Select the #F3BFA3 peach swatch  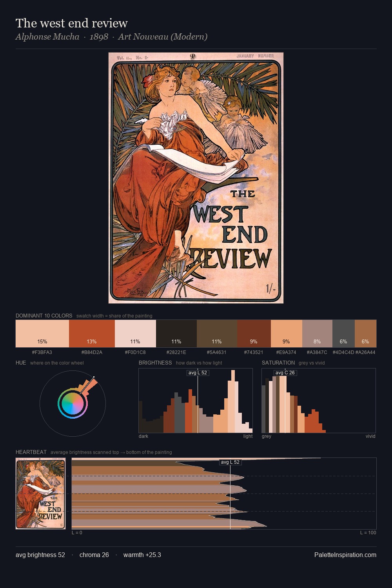pyautogui.click(x=42, y=334)
